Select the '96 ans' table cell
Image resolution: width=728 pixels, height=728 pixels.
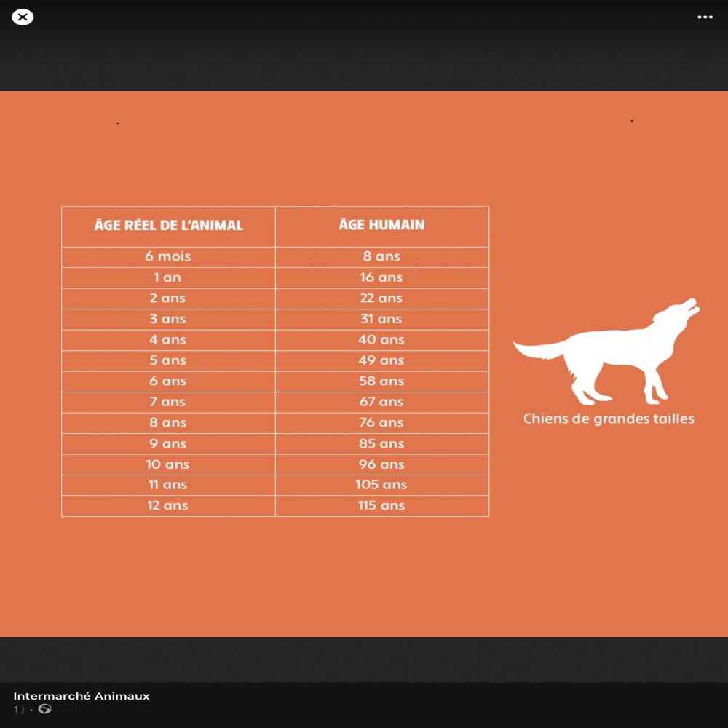(382, 464)
